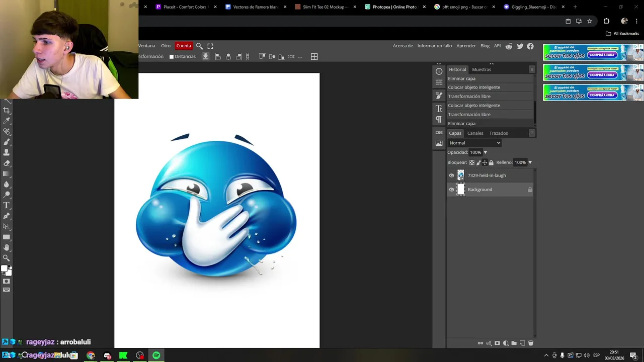The height and width of the screenshot is (362, 644).
Task: Hide the 7329-held-in-laugh layer
Action: pos(451,175)
